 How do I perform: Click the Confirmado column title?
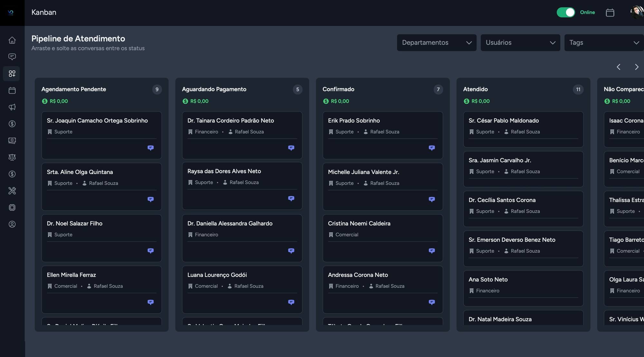pos(338,89)
